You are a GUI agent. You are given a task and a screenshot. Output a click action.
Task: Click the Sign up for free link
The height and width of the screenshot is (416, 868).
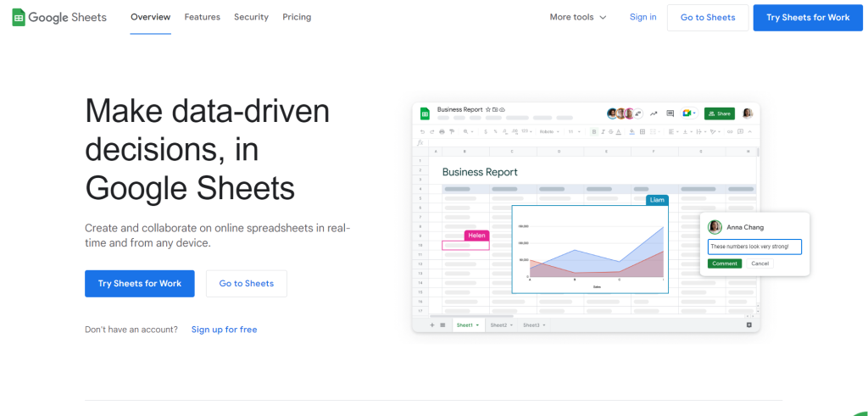click(224, 330)
